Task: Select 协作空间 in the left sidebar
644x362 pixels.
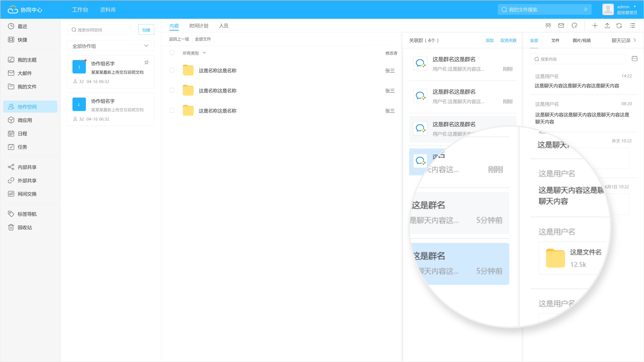Action: (27, 107)
